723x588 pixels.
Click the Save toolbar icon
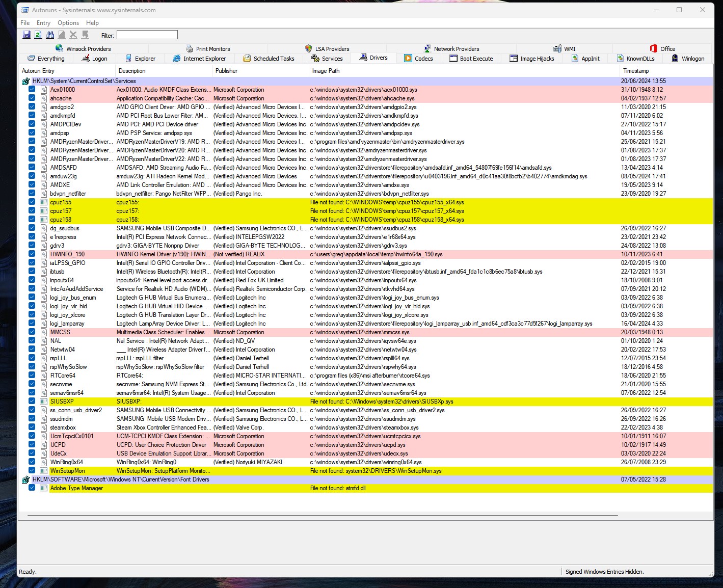click(x=26, y=35)
